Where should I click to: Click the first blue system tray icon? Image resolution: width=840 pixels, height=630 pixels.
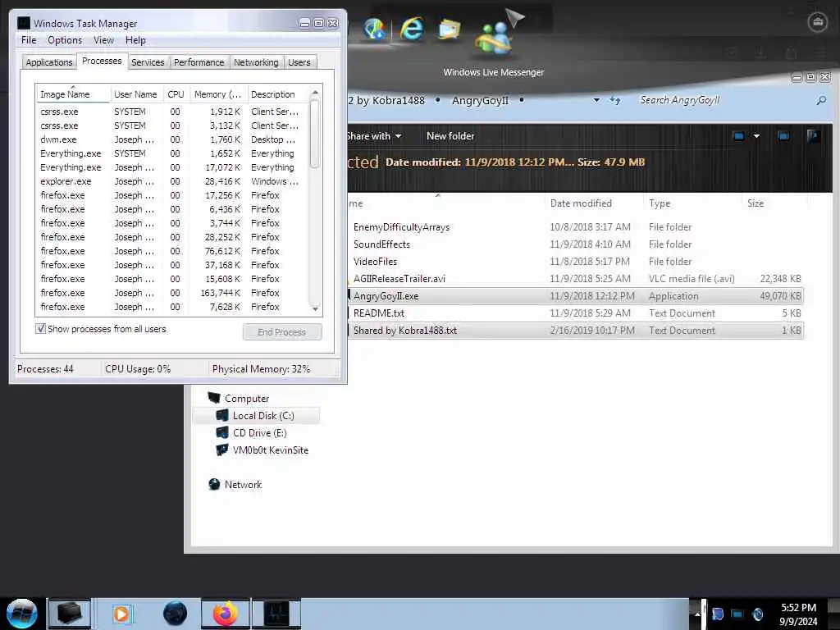pyautogui.click(x=718, y=614)
